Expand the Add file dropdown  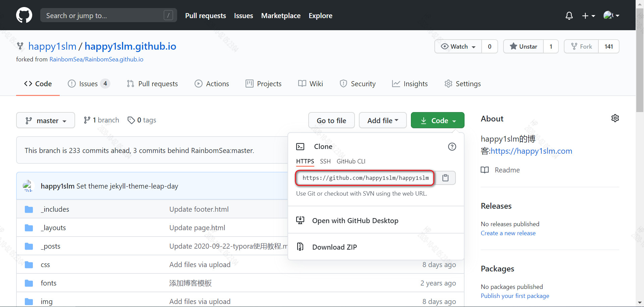click(383, 120)
